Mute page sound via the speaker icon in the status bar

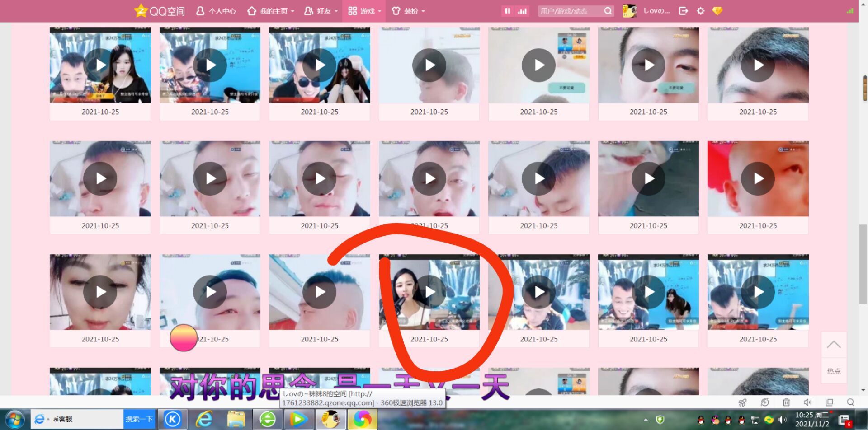point(808,402)
